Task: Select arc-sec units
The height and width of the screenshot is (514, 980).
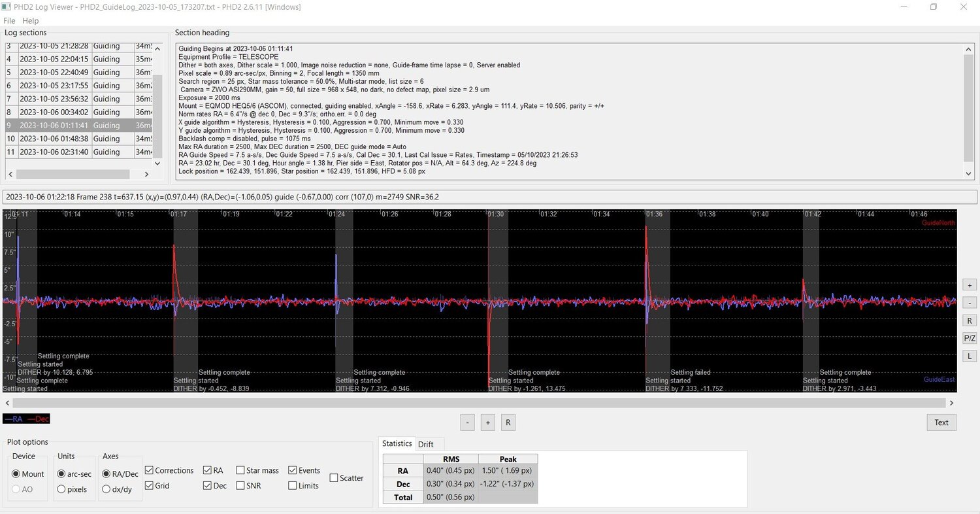Action: coord(74,473)
